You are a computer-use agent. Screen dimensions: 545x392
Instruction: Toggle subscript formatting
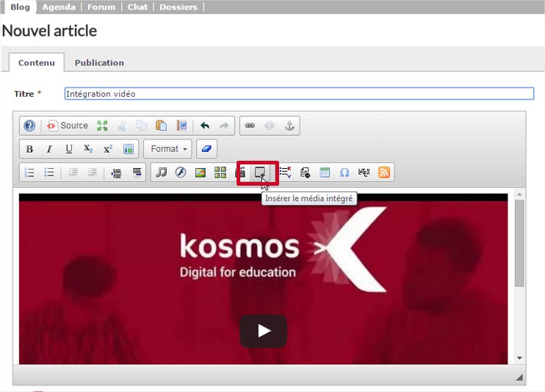[88, 149]
